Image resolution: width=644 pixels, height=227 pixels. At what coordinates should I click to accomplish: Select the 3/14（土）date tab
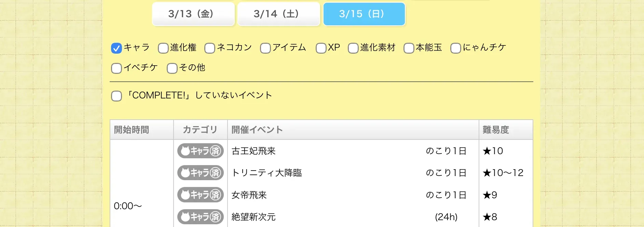(278, 14)
